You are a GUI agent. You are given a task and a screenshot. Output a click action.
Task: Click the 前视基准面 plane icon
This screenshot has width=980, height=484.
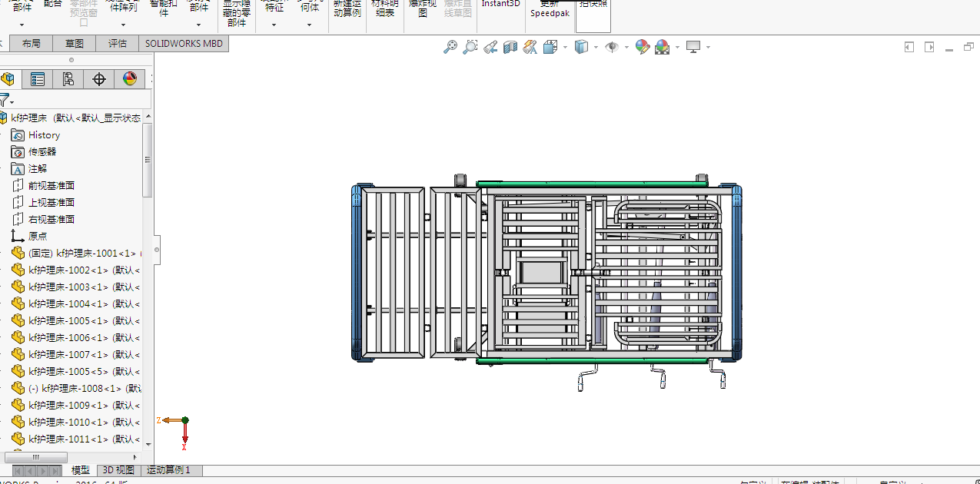click(18, 186)
